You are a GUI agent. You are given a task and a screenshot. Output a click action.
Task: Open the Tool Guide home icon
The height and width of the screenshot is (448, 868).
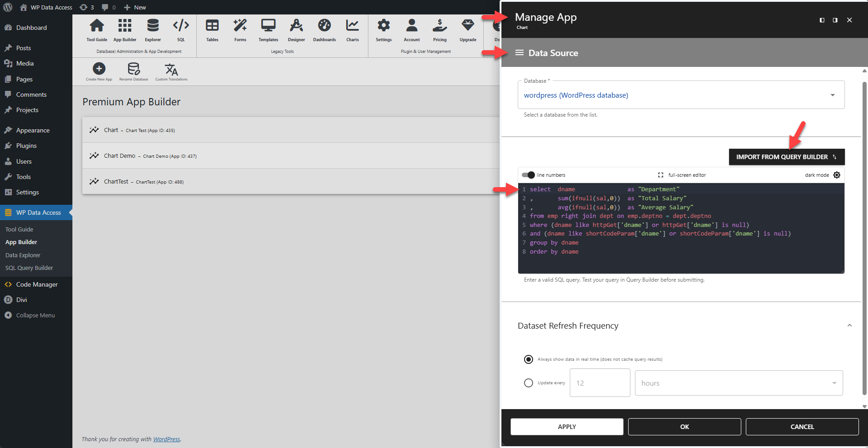pyautogui.click(x=97, y=26)
